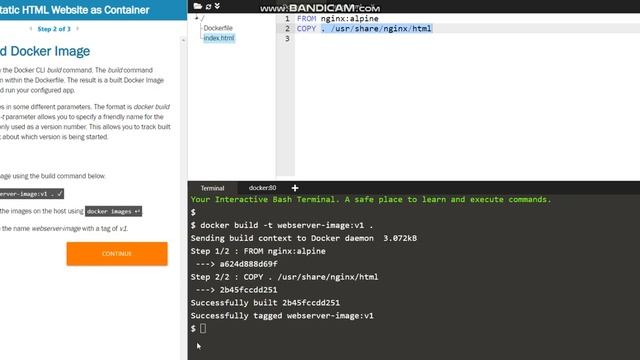Image resolution: width=640 pixels, height=360 pixels.
Task: Click the terminal prompt cursor
Action: coord(203,328)
